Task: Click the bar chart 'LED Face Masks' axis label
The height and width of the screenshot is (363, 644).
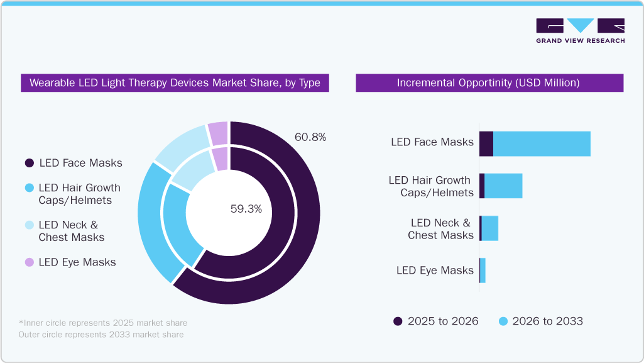Action: [432, 142]
